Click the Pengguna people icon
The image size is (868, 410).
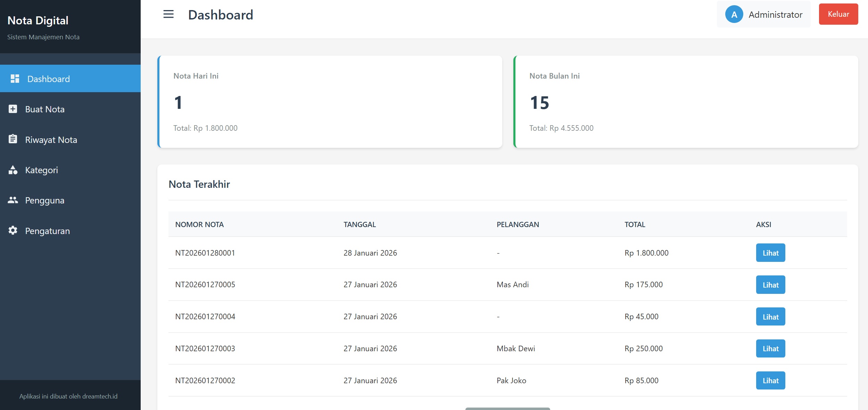(13, 200)
